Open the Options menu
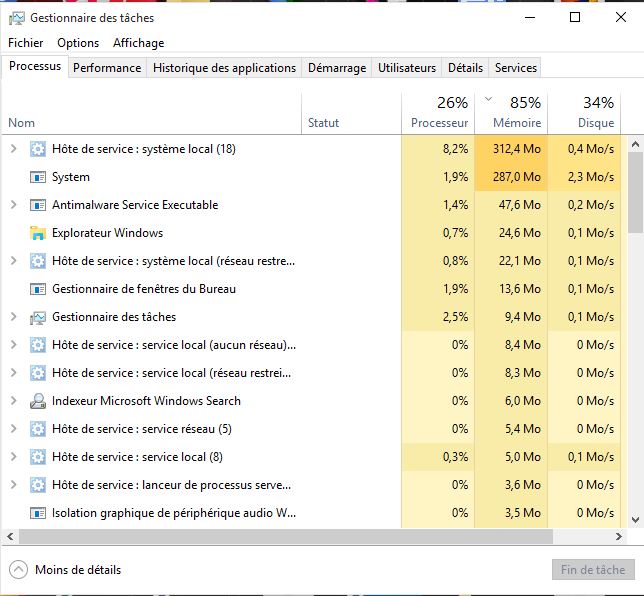The width and height of the screenshot is (644, 596). coord(78,43)
